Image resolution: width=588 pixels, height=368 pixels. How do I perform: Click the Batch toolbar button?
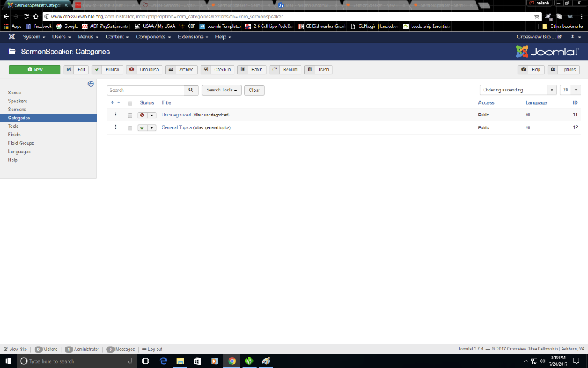click(252, 69)
